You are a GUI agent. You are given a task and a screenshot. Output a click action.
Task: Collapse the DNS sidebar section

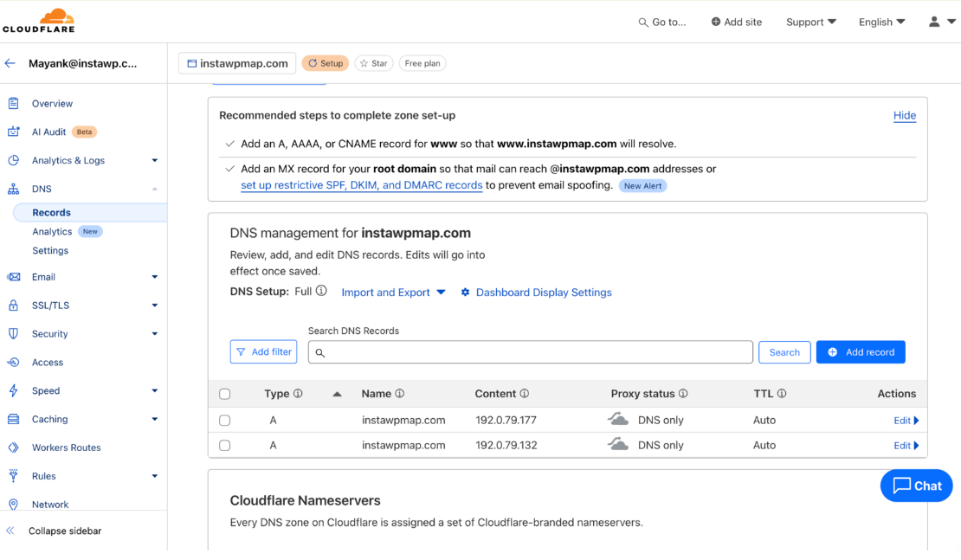coord(154,189)
